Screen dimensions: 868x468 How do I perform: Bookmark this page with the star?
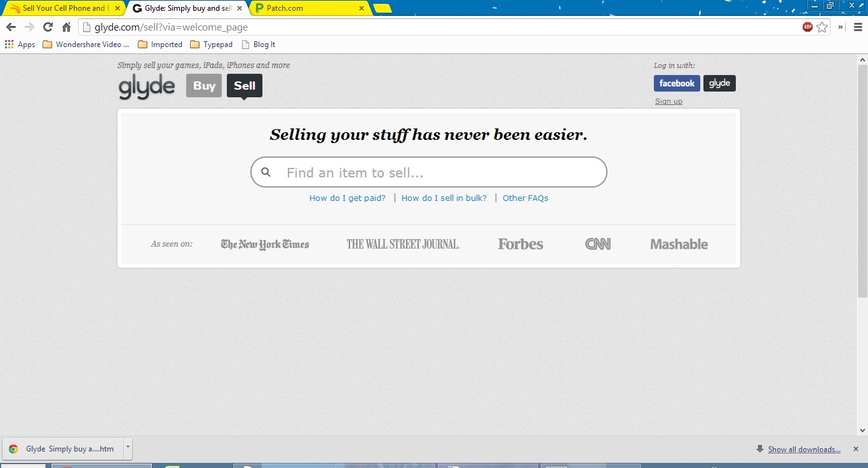click(822, 27)
